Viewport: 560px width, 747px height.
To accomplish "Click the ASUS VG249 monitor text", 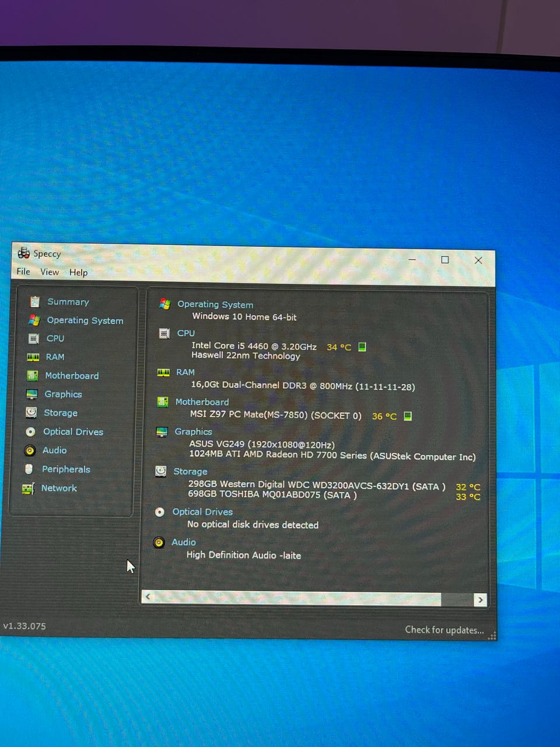I will (x=262, y=444).
